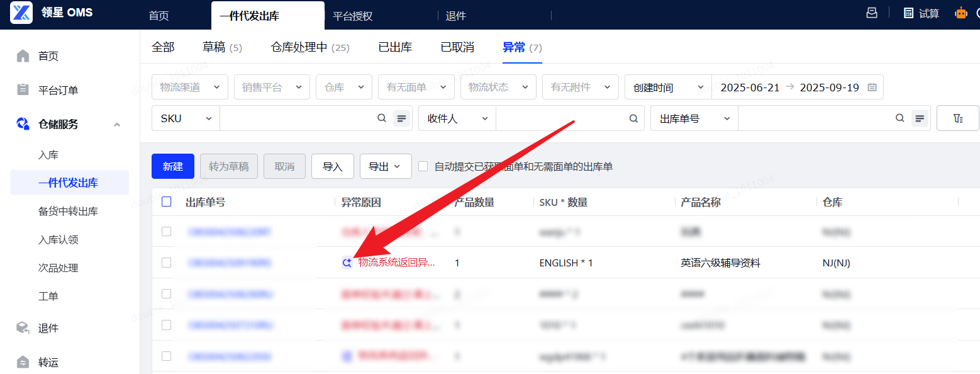Click the blue 新建 button
Screen dimensions: 980x374
173,166
